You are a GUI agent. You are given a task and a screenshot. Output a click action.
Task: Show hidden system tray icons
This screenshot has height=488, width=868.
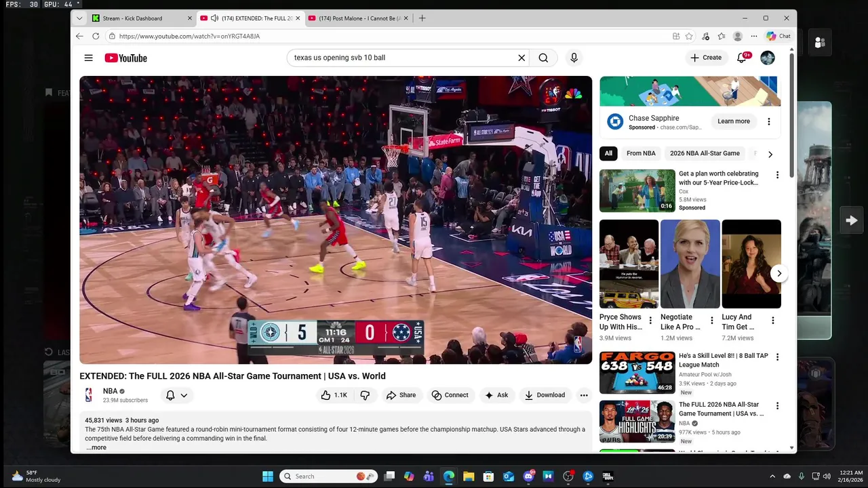[x=772, y=476]
